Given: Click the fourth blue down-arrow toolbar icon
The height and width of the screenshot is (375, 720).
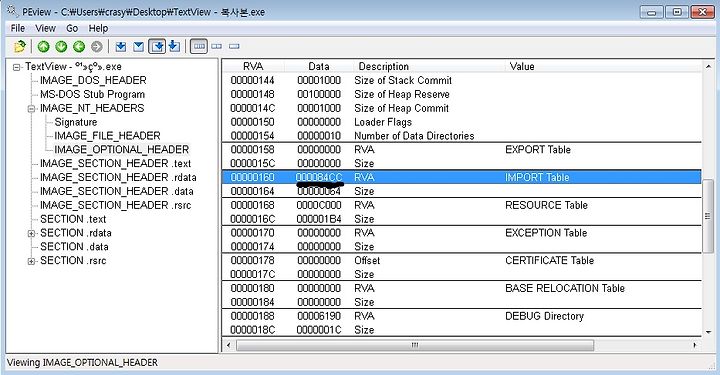Looking at the screenshot, I should tap(174, 46).
